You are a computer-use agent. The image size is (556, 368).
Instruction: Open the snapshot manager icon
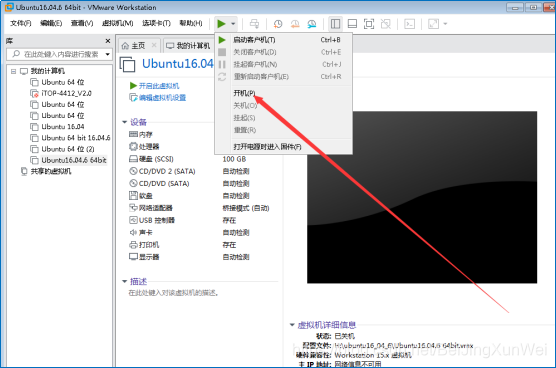click(x=312, y=24)
